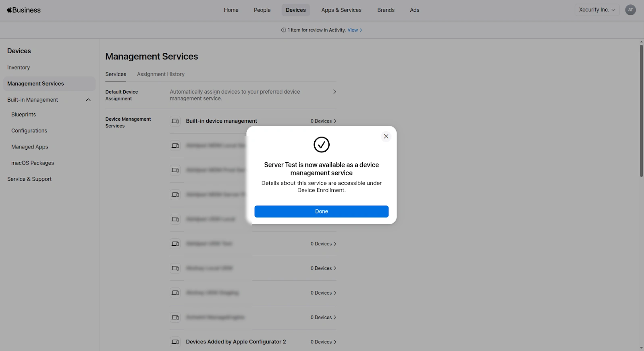This screenshot has width=644, height=351.
Task: Click the Default Device Assignment description text
Action: coord(235,95)
